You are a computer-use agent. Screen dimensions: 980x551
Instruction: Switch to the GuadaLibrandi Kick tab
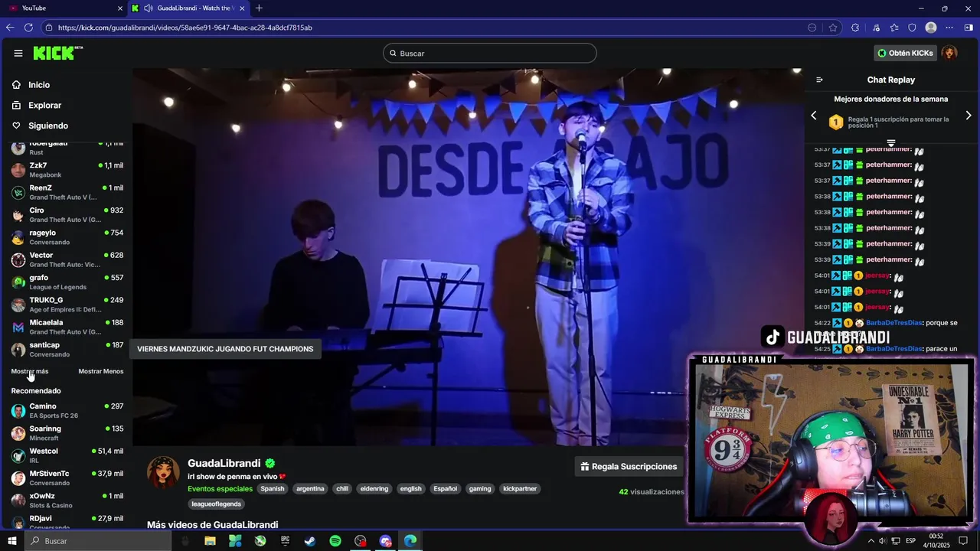[x=187, y=8]
